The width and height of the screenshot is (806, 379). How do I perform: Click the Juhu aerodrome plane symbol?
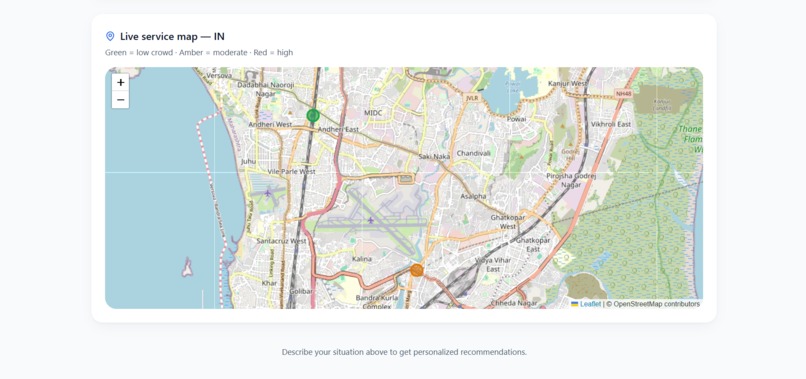pos(267,193)
